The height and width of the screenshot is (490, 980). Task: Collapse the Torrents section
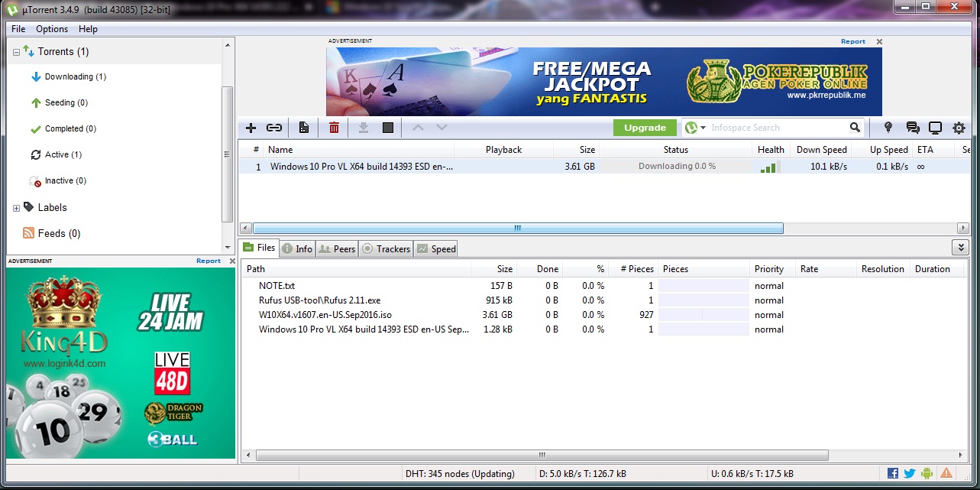(x=15, y=51)
